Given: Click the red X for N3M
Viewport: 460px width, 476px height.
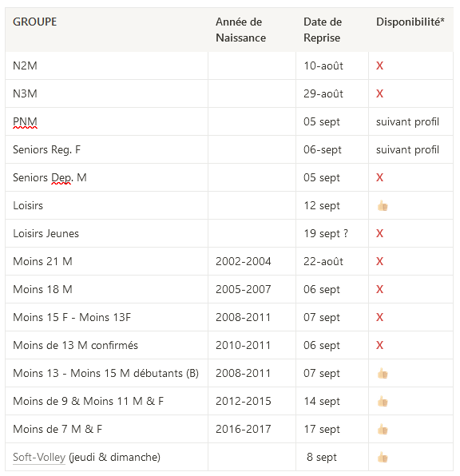Looking at the screenshot, I should 379,93.
